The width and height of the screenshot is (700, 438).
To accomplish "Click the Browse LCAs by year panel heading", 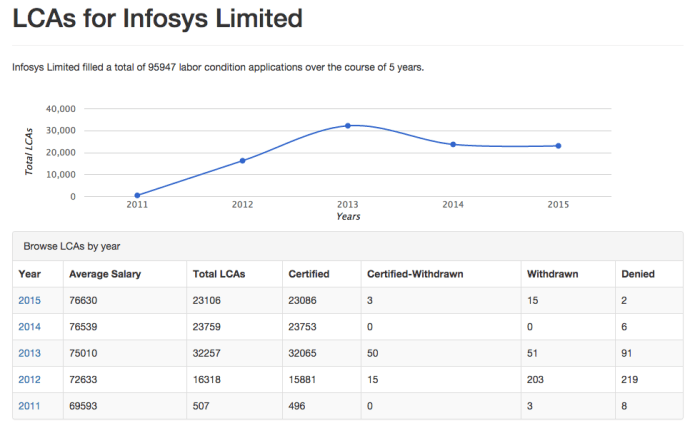I will [72, 245].
